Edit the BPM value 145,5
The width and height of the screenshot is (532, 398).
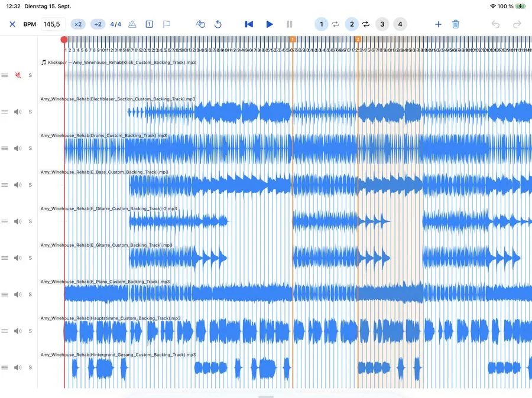coord(53,24)
